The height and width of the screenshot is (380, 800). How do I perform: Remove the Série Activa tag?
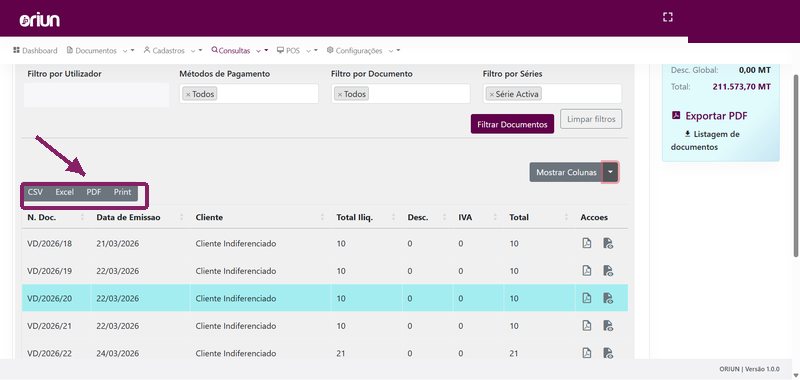pyautogui.click(x=492, y=94)
